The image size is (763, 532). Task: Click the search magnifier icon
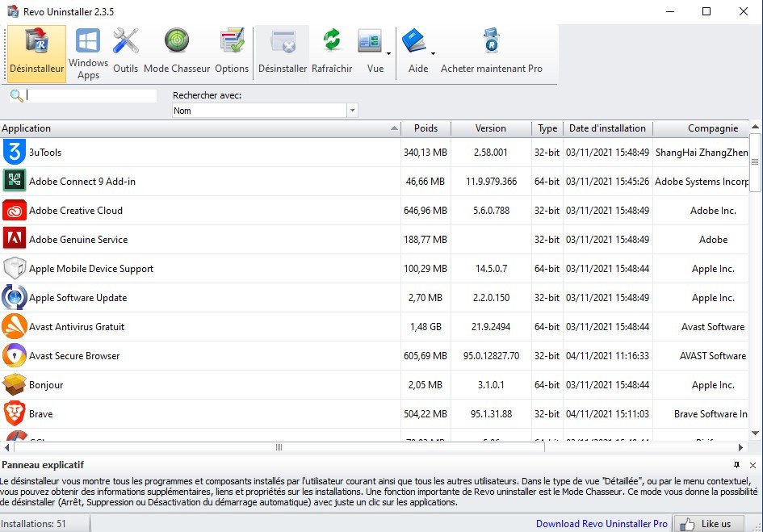16,96
